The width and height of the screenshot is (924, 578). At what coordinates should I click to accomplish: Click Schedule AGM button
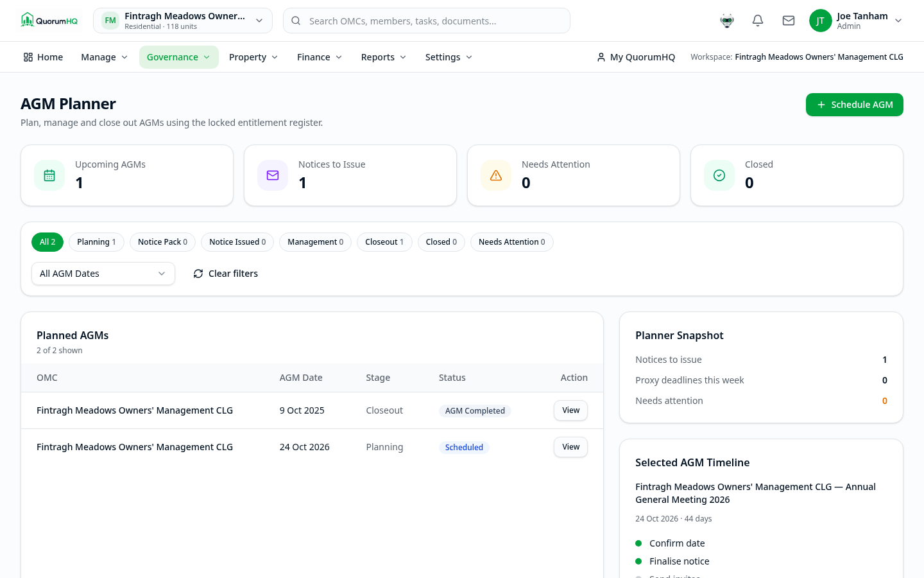pyautogui.click(x=855, y=105)
